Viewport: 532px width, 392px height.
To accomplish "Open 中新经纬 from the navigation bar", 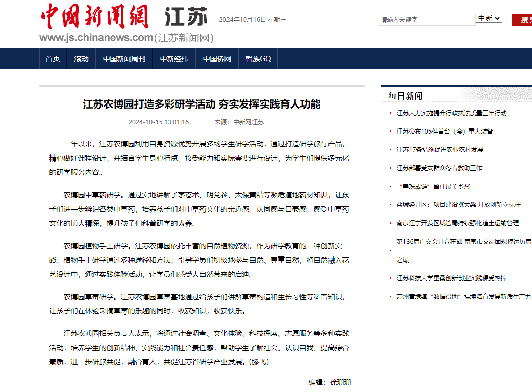I will 174,59.
